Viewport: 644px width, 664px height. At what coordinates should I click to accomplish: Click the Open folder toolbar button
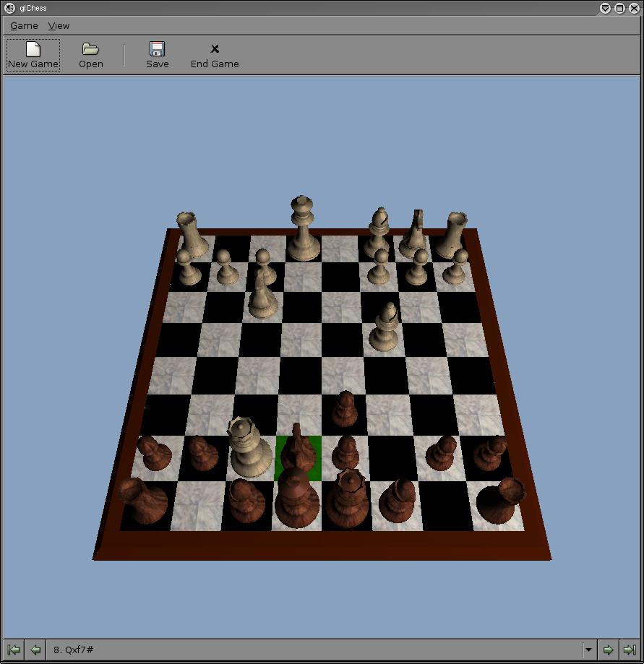[x=90, y=56]
